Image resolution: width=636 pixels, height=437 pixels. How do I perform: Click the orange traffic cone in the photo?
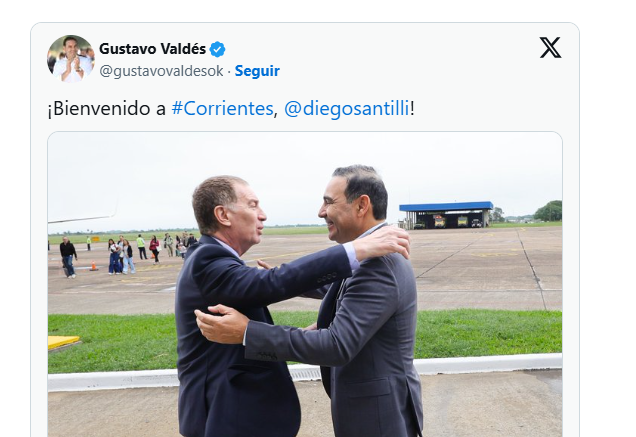pos(94,266)
